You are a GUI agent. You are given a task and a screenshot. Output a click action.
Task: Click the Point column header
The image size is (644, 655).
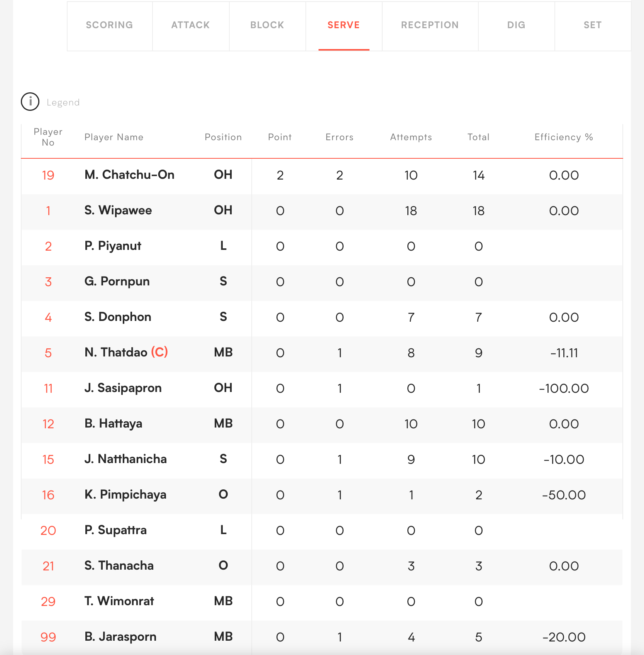[x=280, y=137]
